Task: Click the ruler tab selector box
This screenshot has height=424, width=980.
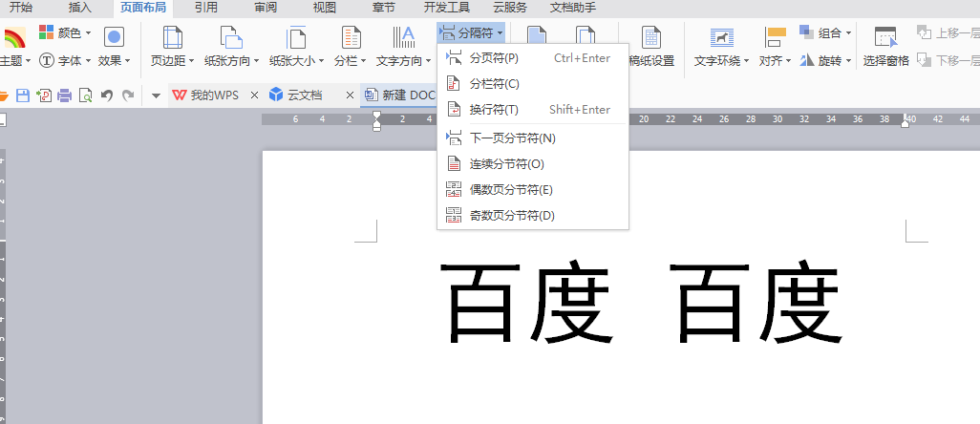Action: (x=3, y=119)
